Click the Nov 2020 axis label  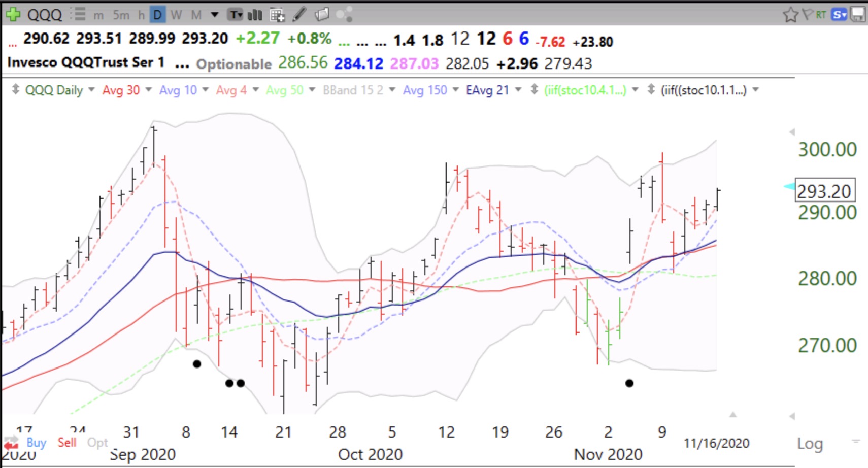click(x=608, y=454)
